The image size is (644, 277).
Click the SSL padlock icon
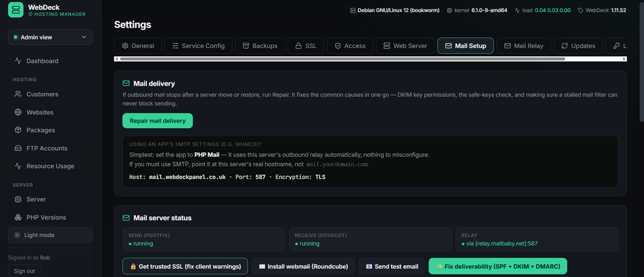pyautogui.click(x=298, y=46)
